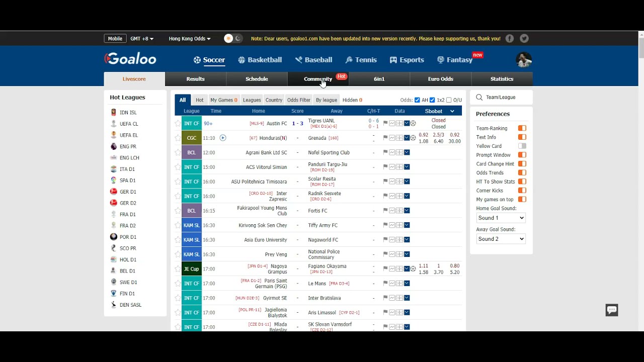This screenshot has height=362, width=644.
Task: Star the Honduras(N) vs Grenada match
Action: tap(178, 138)
